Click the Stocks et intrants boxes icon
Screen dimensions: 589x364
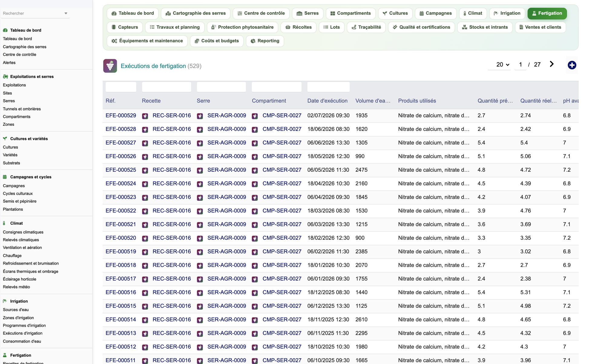[465, 27]
